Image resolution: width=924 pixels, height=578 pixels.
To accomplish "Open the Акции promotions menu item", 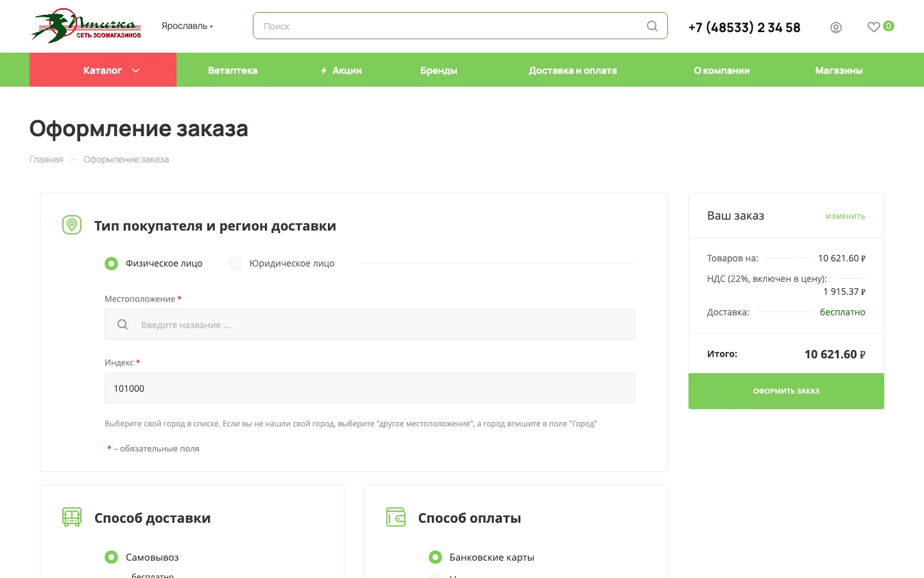I will click(x=341, y=70).
